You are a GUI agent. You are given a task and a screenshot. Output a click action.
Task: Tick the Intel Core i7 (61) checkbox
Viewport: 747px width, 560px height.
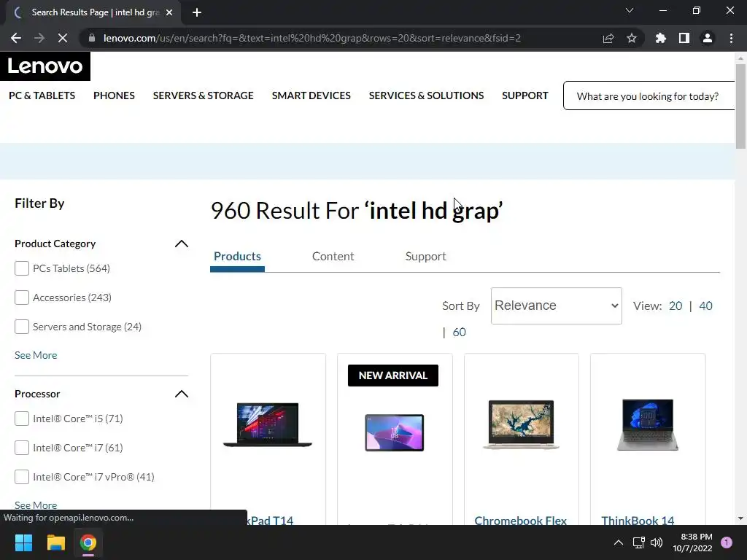[x=21, y=448]
